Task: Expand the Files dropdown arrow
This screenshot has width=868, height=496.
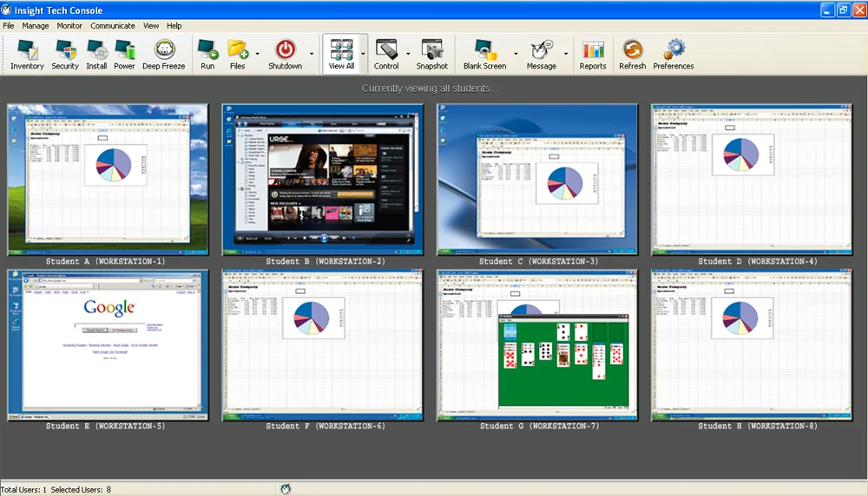Action: [x=257, y=55]
